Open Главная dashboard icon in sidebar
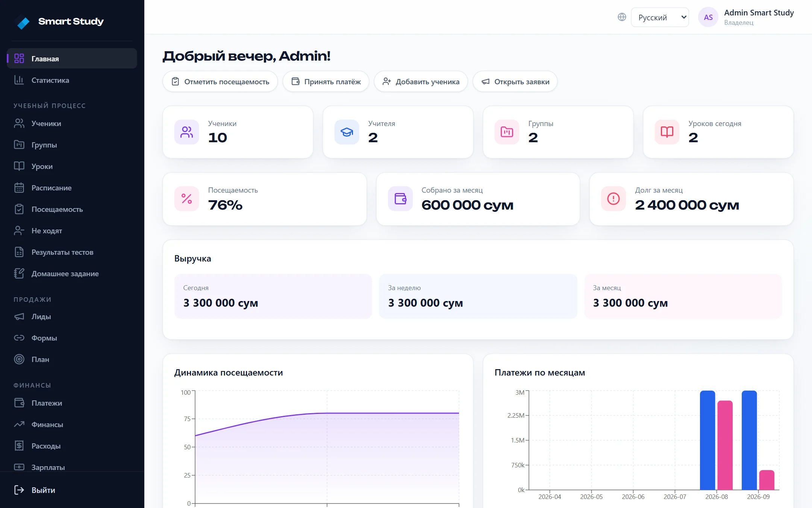Image resolution: width=812 pixels, height=508 pixels. tap(19, 58)
